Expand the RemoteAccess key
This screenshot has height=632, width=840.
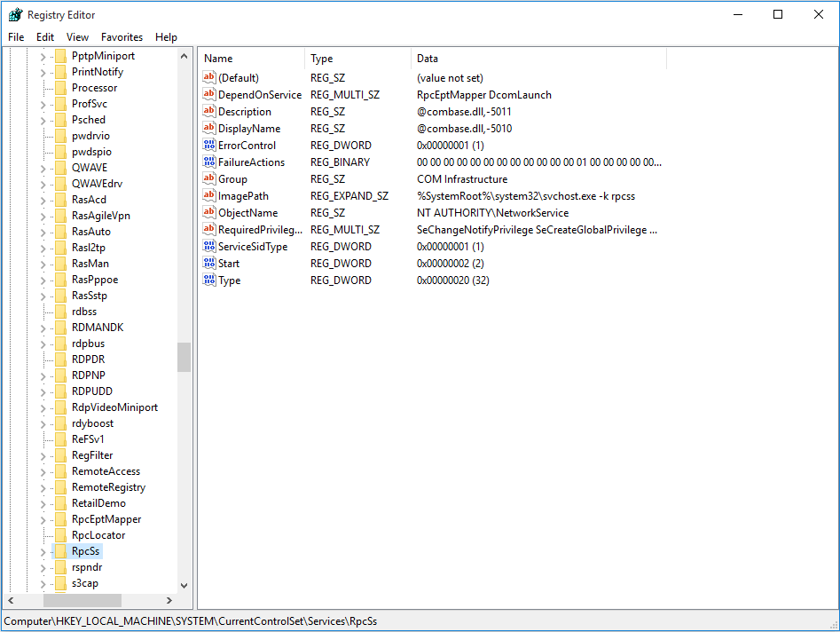click(43, 471)
